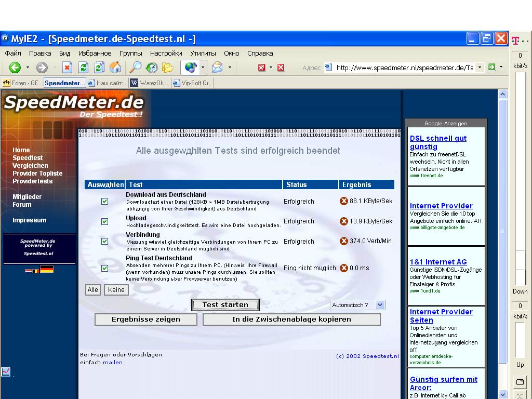Click the first red X toolbar icon
This screenshot has height=399, width=532.
(x=262, y=68)
